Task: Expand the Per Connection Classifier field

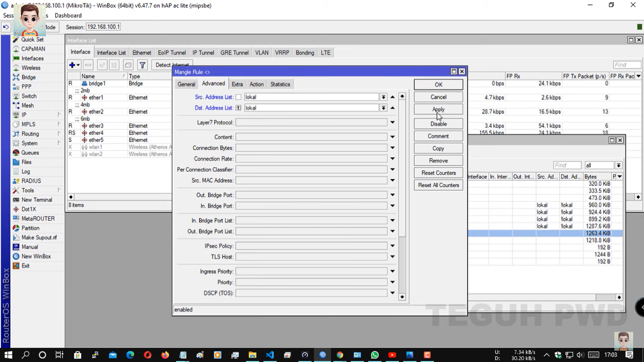Action: (392, 170)
